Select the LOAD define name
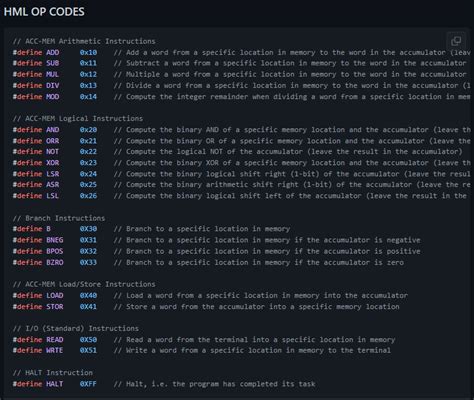Viewport: 474px width, 400px height. coord(55,296)
